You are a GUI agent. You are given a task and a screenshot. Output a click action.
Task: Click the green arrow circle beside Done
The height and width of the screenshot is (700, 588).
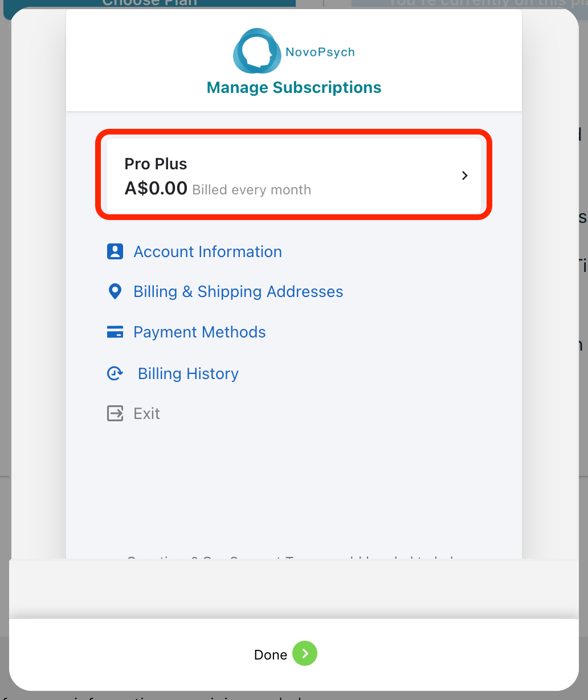pyautogui.click(x=305, y=654)
